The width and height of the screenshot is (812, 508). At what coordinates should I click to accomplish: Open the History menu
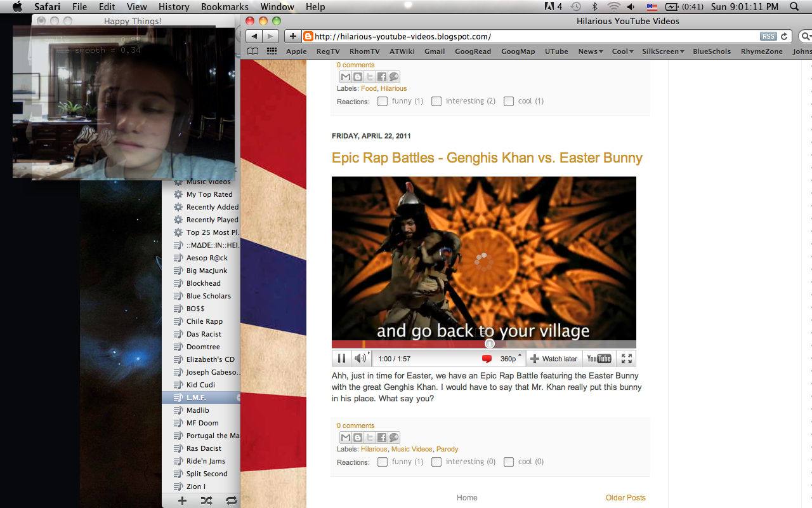(x=174, y=7)
